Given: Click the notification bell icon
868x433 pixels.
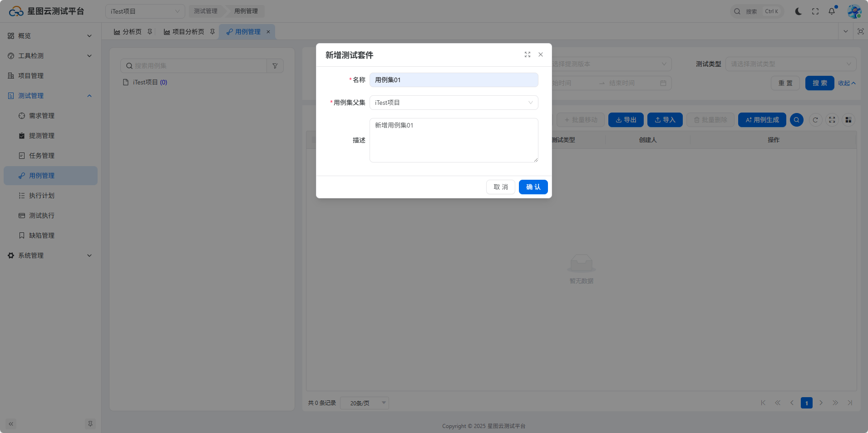Looking at the screenshot, I should (832, 11).
